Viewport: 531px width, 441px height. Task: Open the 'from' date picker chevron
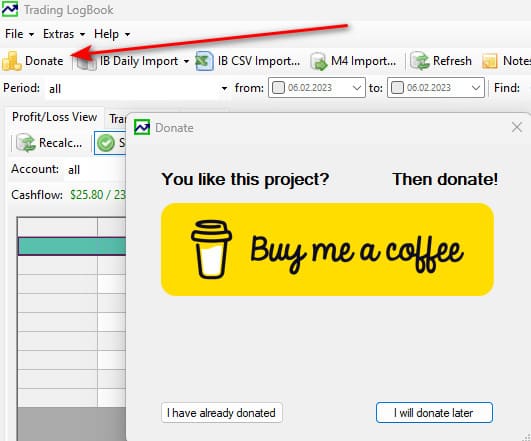point(357,88)
